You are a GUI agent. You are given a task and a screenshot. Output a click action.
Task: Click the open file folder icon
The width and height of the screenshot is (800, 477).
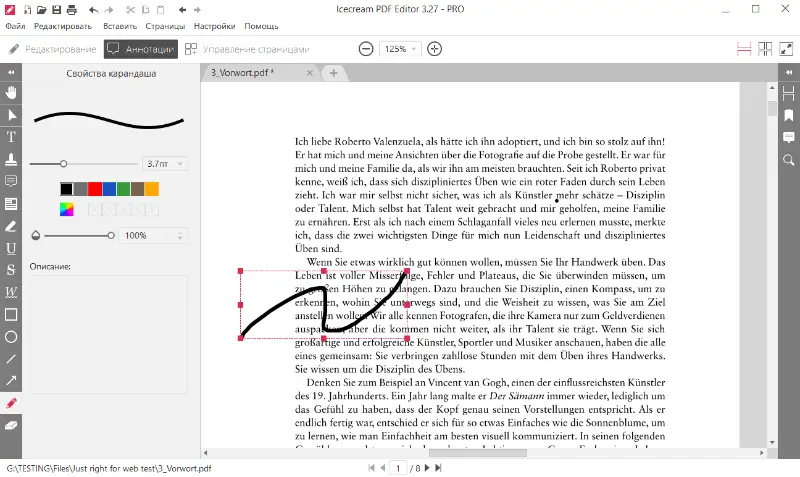pos(42,10)
